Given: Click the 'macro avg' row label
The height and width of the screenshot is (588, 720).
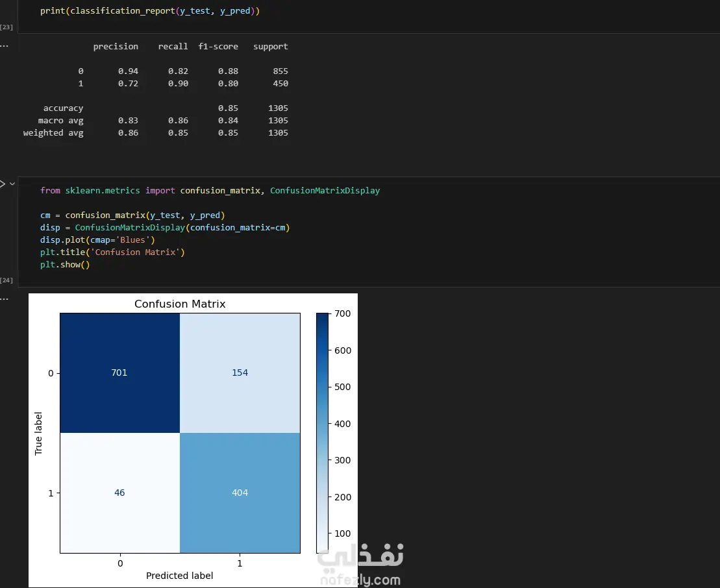Looking at the screenshot, I should tap(60, 121).
